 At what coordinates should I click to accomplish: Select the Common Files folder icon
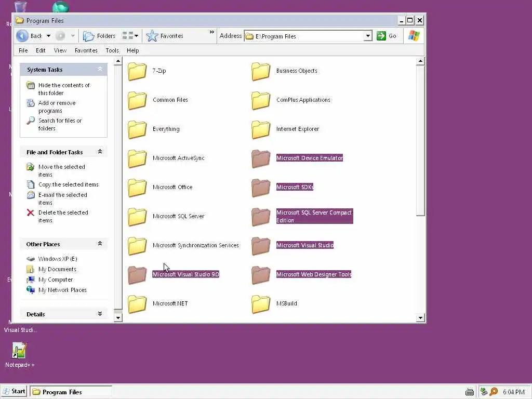pos(137,100)
